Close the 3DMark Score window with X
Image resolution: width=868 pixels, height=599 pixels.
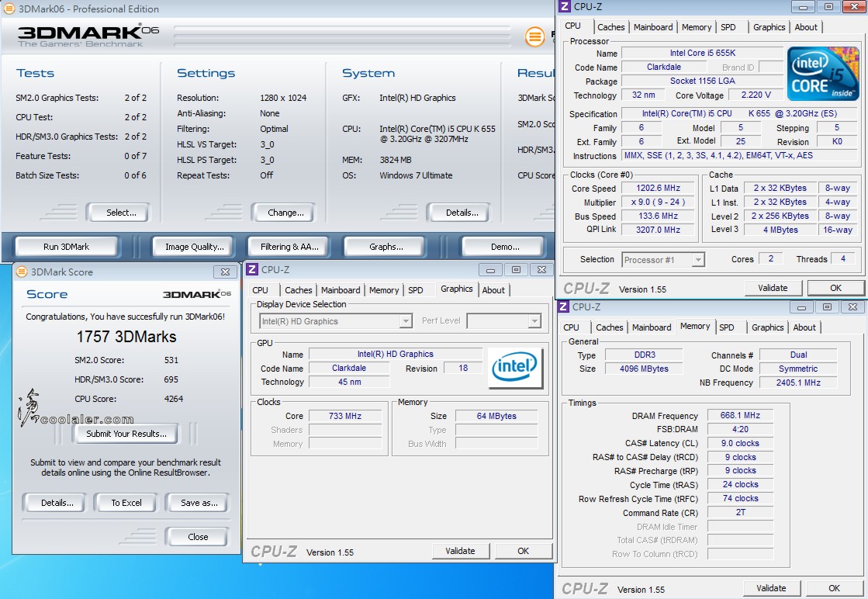click(x=225, y=272)
